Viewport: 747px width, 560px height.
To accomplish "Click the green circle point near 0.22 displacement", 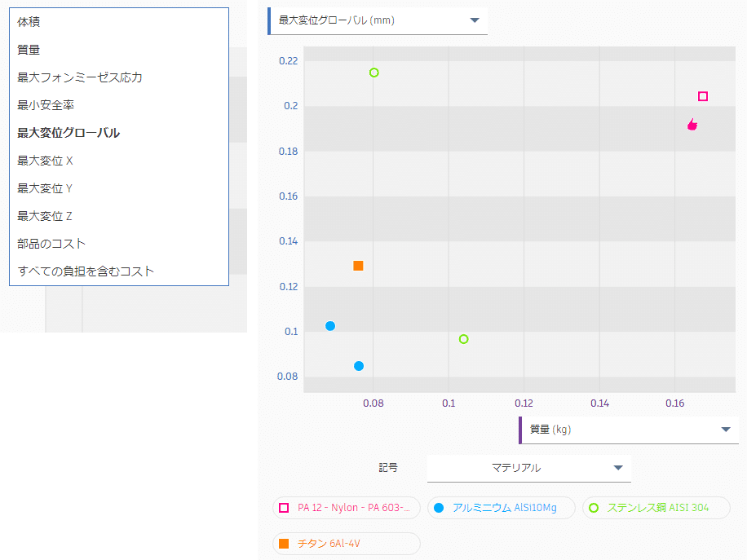I will [374, 73].
